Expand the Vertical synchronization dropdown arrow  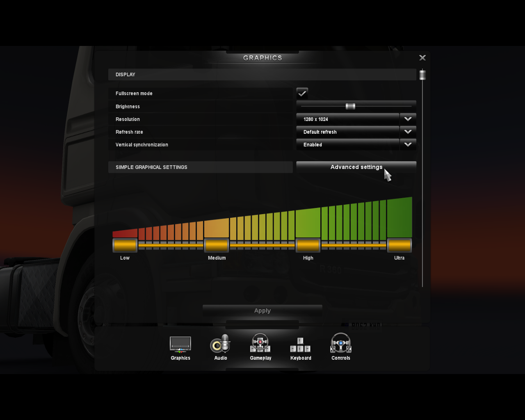coord(408,145)
